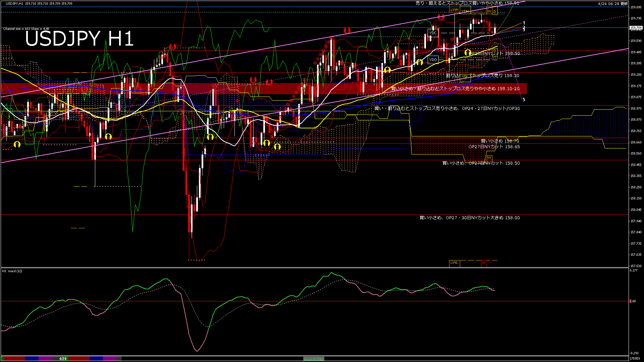Select the YDC yesterday close label
This screenshot has height=362, width=644.
click(x=433, y=33)
